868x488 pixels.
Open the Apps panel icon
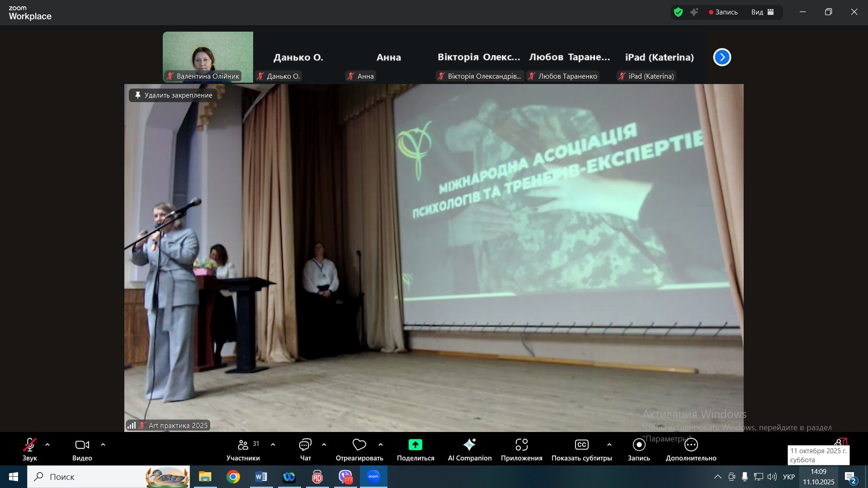(x=521, y=445)
